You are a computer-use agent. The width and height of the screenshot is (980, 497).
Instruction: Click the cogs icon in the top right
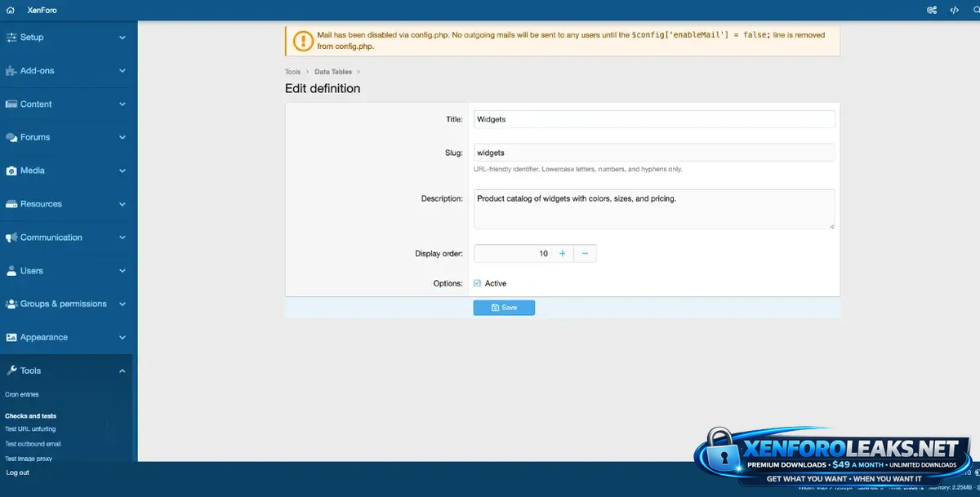coord(932,11)
